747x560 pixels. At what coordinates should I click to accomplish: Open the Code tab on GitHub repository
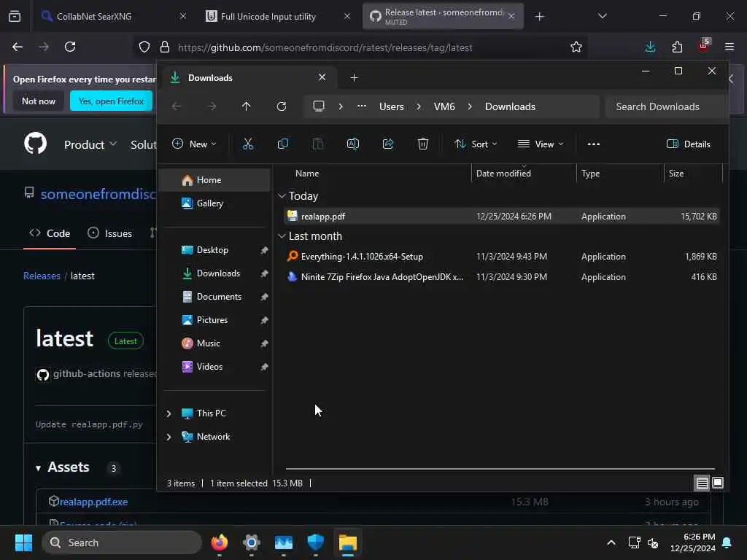(50, 233)
